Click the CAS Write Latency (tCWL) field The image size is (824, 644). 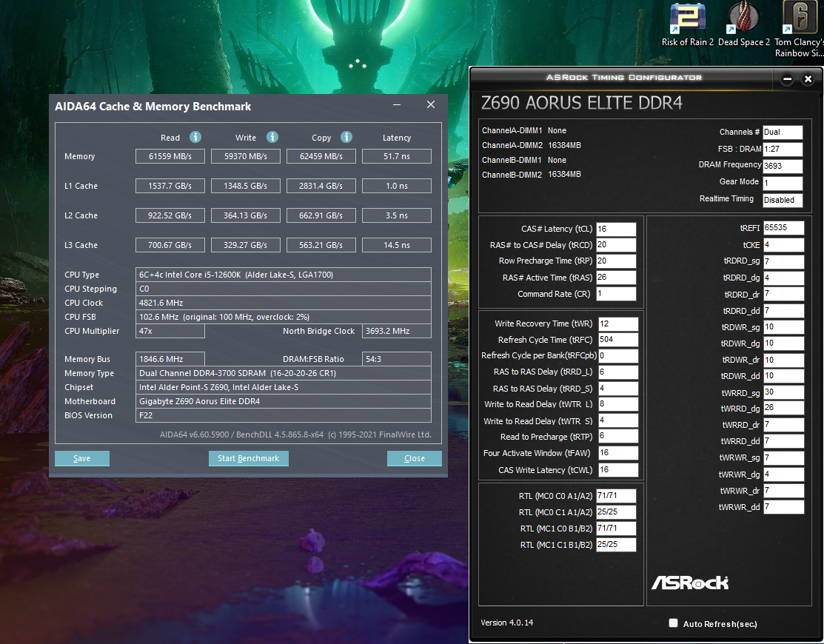coord(618,469)
